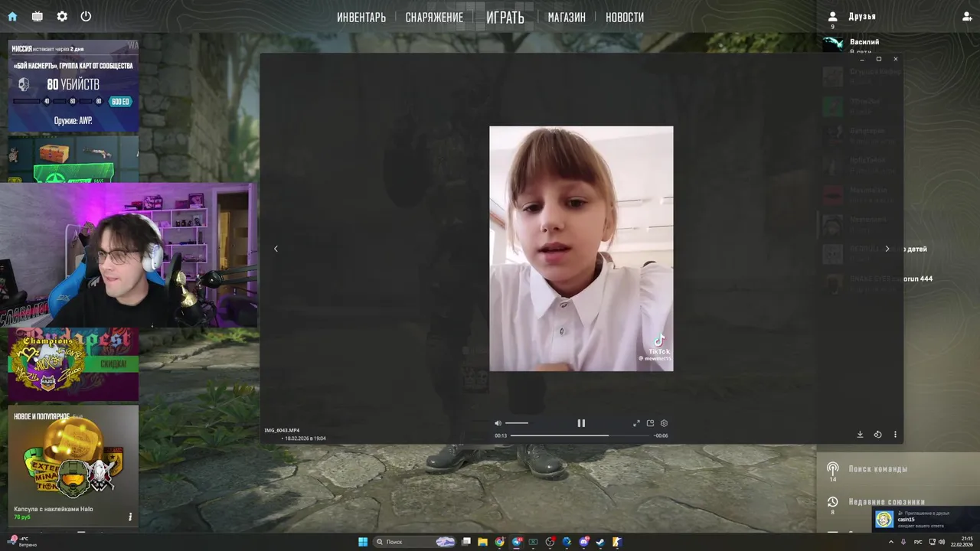This screenshot has width=980, height=551.
Task: Open File Explorer from the taskbar
Action: pyautogui.click(x=482, y=542)
